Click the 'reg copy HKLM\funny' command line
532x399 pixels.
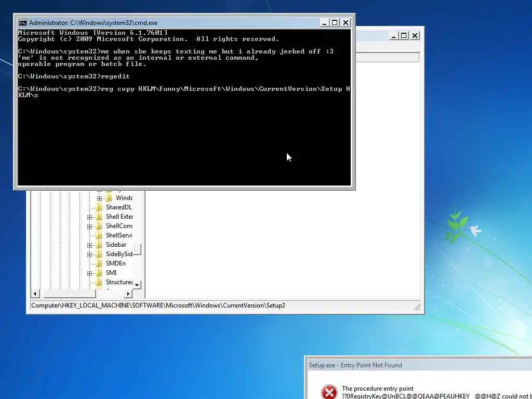(x=183, y=92)
